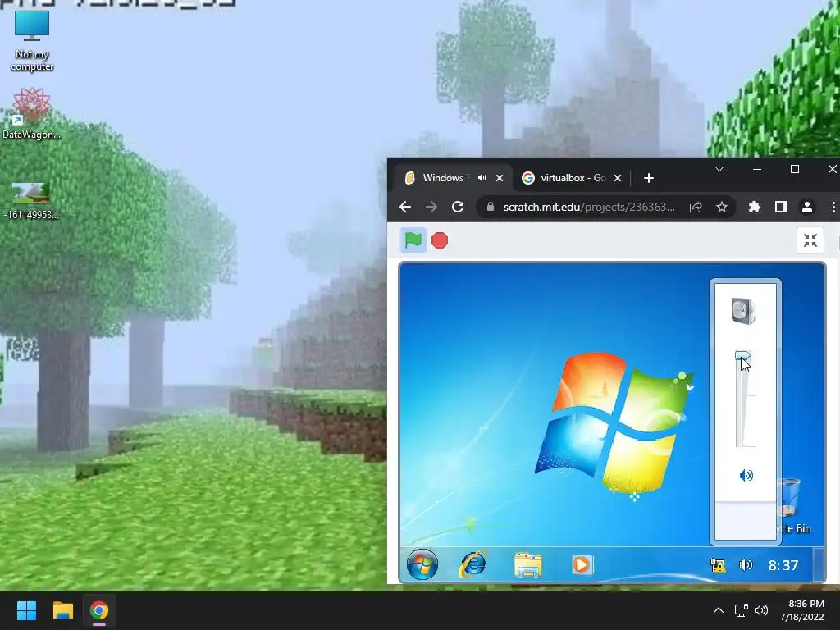The image size is (840, 630).
Task: Open Internet Explorer in simulated Windows 7 taskbar
Action: 473,564
